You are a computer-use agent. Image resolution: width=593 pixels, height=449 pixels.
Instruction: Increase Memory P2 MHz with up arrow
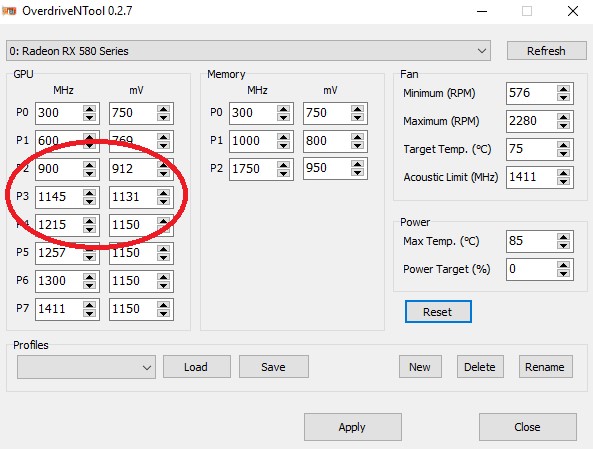283,165
